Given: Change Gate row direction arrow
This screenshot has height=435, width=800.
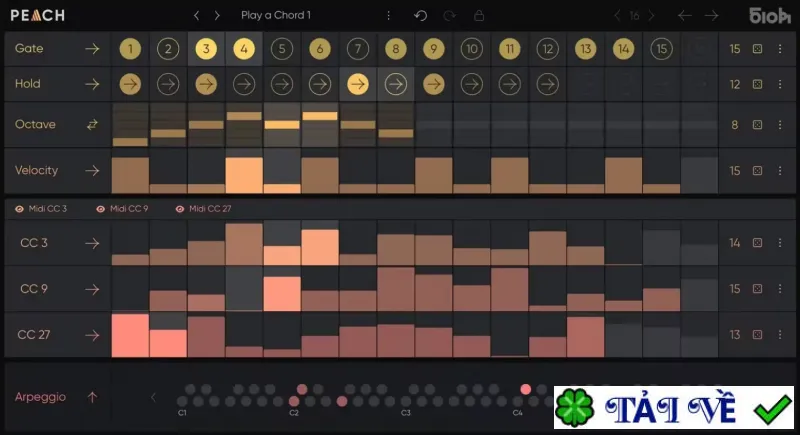Looking at the screenshot, I should (92, 48).
